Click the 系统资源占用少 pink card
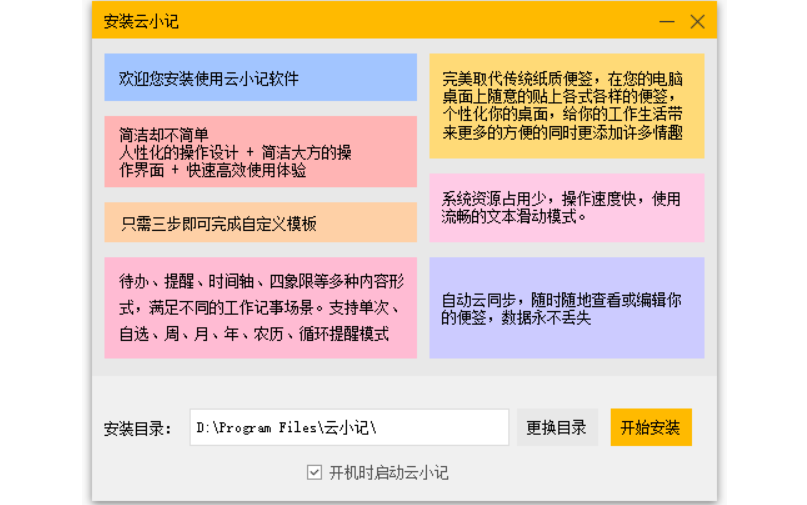 point(567,207)
